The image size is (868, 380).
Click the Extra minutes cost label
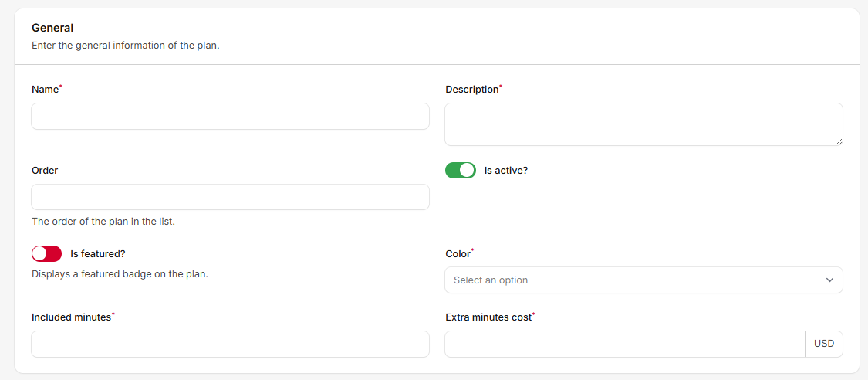pyautogui.click(x=488, y=317)
